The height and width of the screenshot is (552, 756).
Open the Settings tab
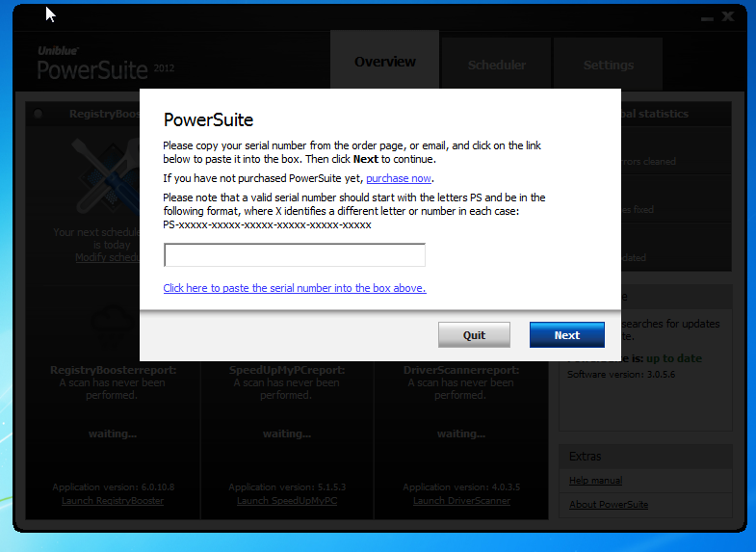pyautogui.click(x=609, y=66)
